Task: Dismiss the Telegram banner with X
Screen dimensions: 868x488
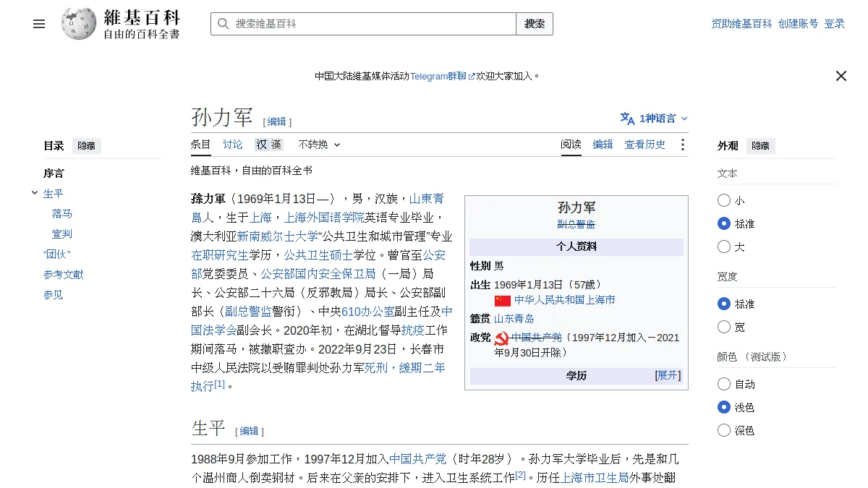Action: pyautogui.click(x=841, y=76)
